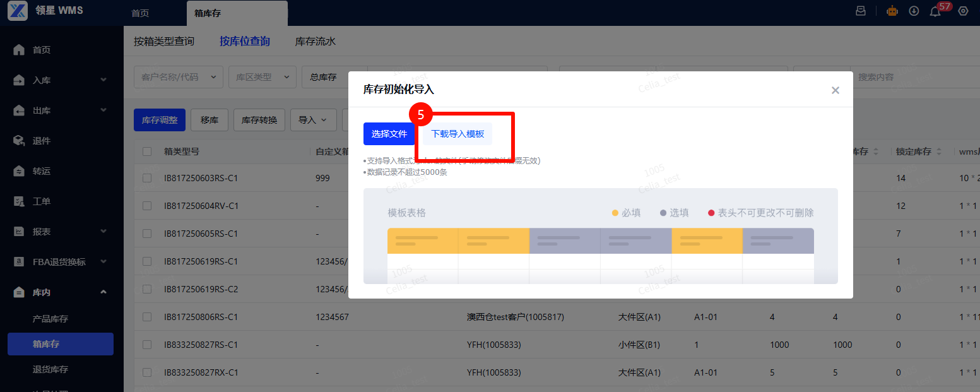Check the row IB833250827RS-C1

(147, 345)
